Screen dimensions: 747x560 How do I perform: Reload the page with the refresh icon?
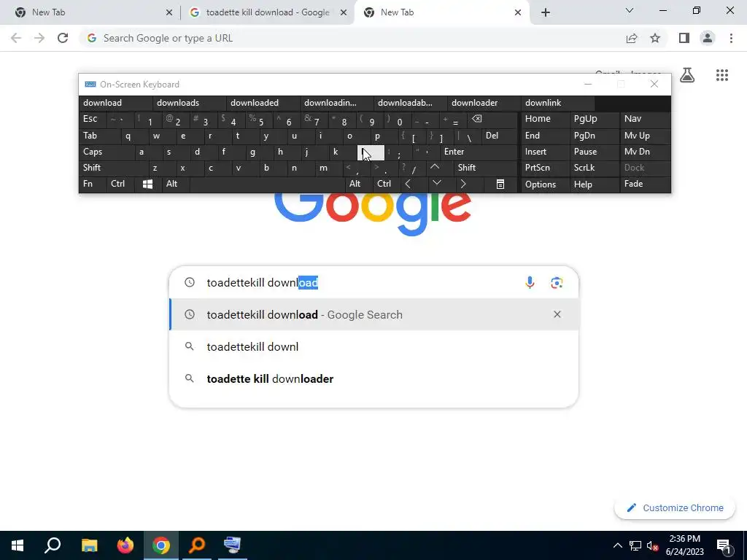63,38
